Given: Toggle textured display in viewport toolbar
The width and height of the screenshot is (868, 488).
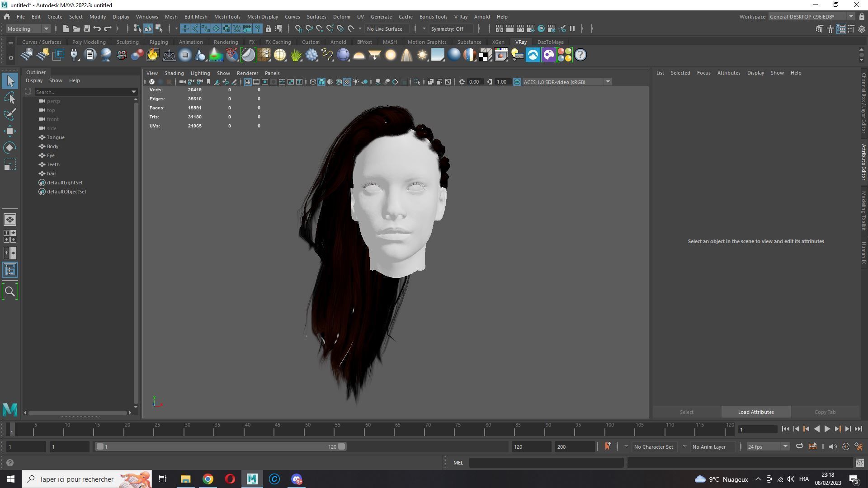Looking at the screenshot, I should click(347, 82).
